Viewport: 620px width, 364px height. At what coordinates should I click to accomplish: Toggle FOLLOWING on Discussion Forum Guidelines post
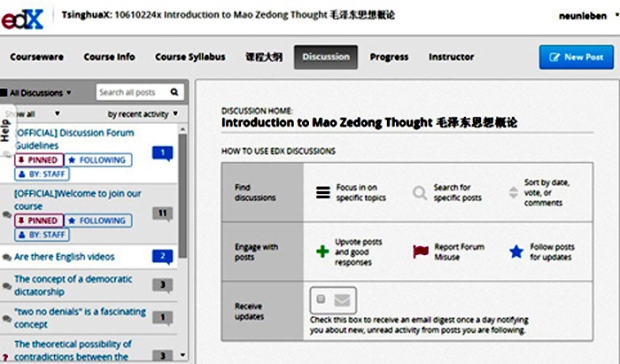(x=98, y=160)
